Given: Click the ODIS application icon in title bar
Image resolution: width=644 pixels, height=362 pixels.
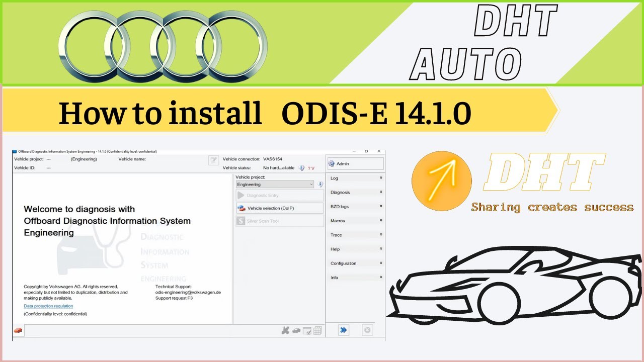Looking at the screenshot, I should tap(15, 151).
